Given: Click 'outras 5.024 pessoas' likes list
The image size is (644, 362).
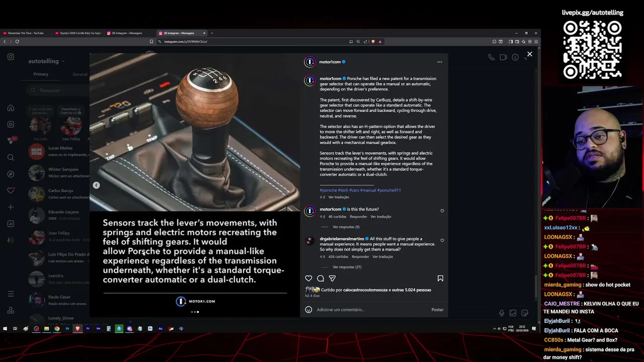Looking at the screenshot, I should click(x=410, y=290).
